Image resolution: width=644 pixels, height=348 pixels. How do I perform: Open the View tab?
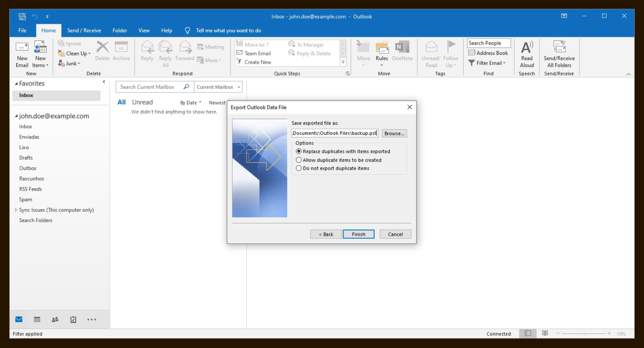(144, 30)
